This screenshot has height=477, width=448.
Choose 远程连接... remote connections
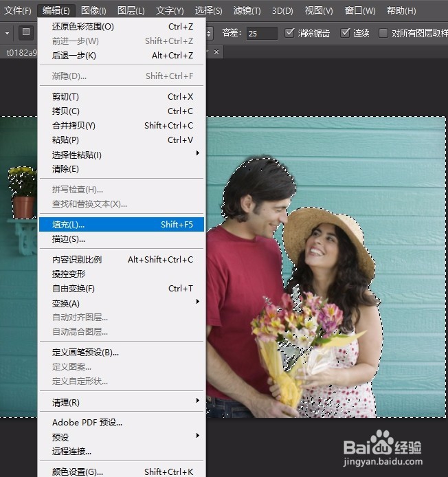[x=122, y=451]
